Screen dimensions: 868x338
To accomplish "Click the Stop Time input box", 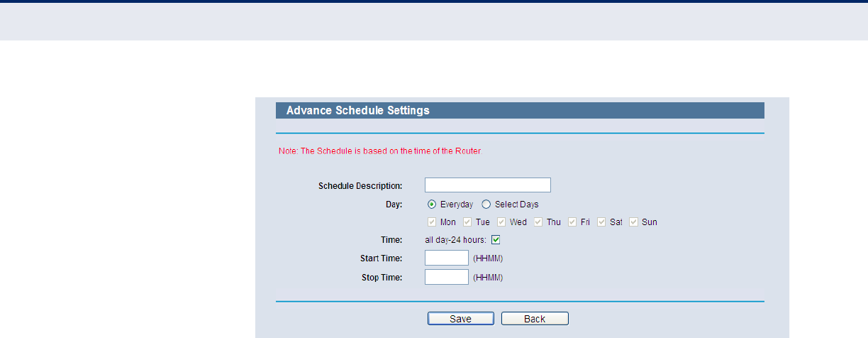I will coord(446,277).
